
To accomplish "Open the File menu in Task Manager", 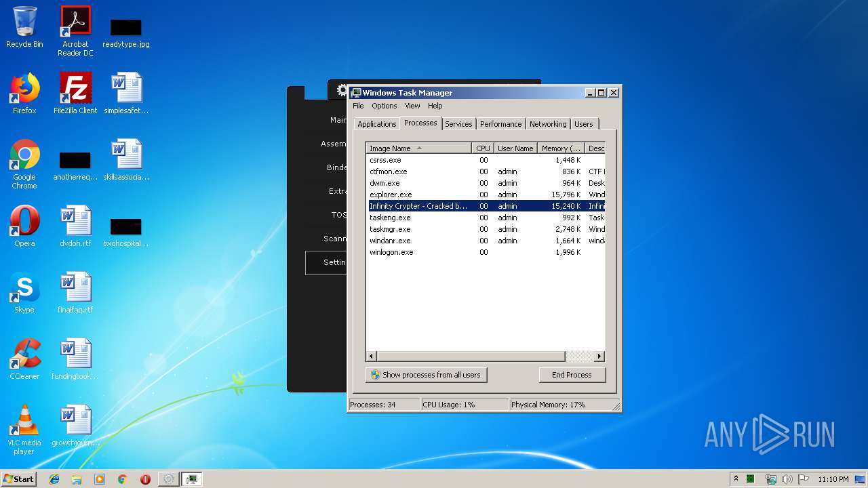I will click(358, 106).
